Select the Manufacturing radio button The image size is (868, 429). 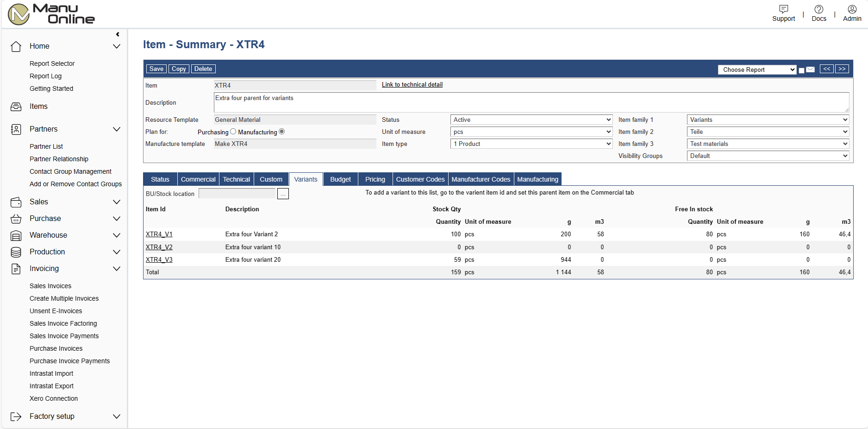pyautogui.click(x=282, y=132)
